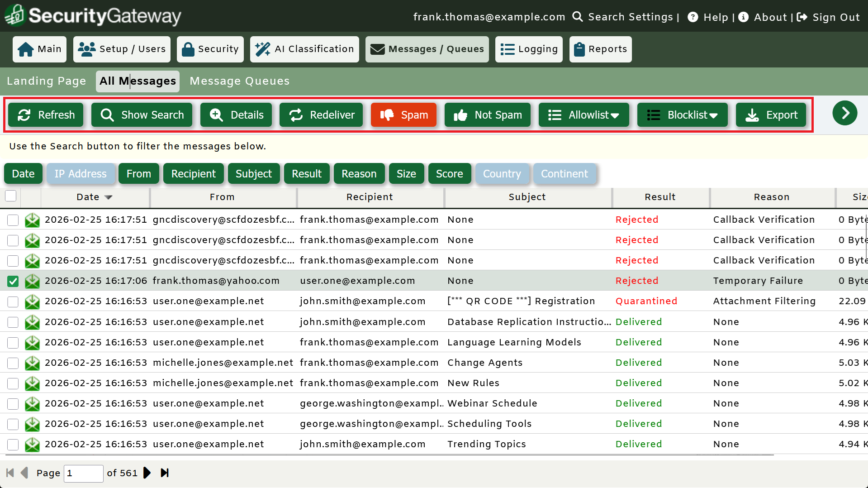Toggle the Result column button
Image resolution: width=868 pixels, height=488 pixels.
point(307,174)
